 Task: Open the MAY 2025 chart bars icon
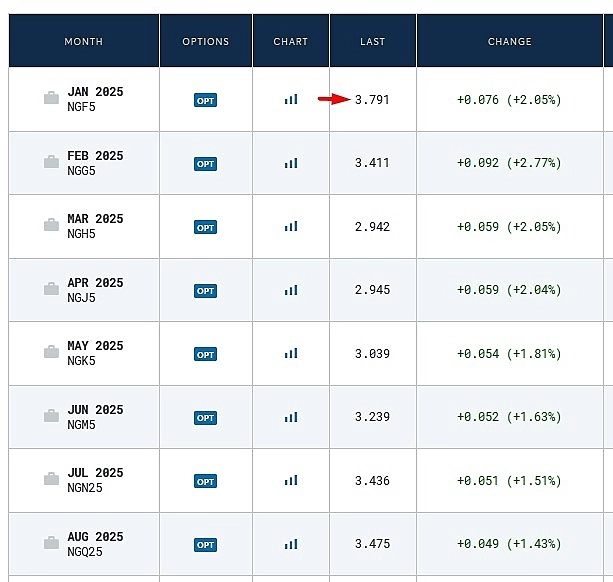291,354
